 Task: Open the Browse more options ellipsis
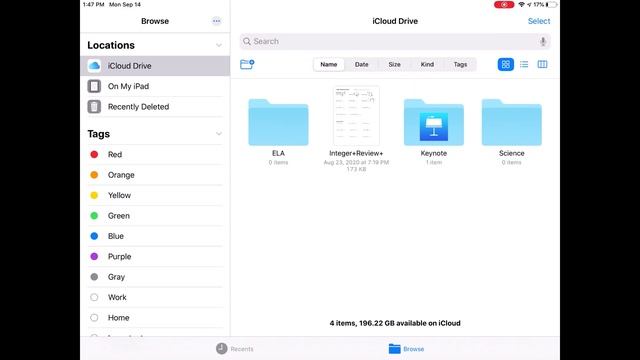point(216,21)
